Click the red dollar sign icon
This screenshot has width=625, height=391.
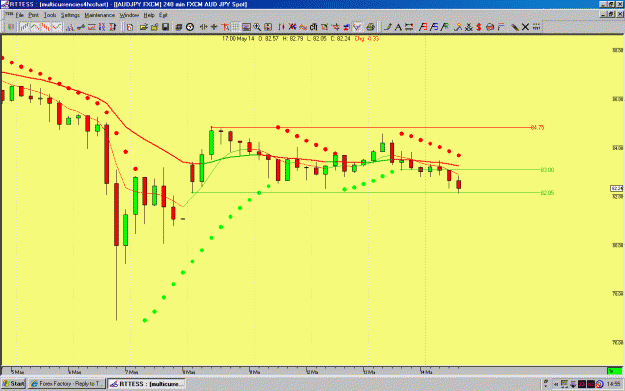(478, 27)
